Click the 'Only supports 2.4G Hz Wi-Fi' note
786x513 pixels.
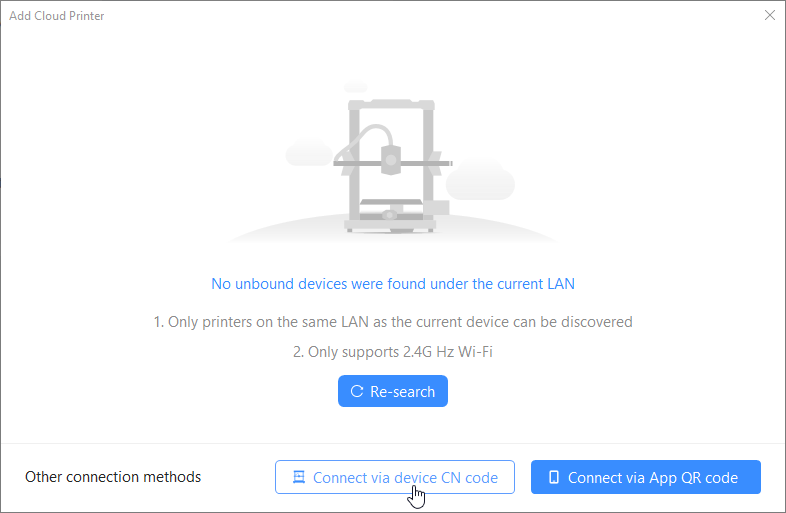click(x=393, y=352)
